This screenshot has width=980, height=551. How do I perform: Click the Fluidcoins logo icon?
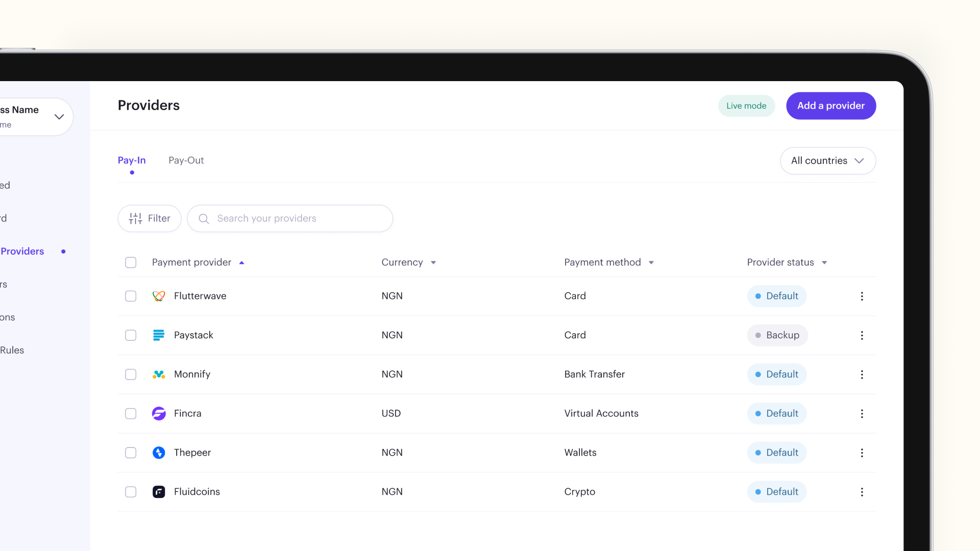coord(159,492)
